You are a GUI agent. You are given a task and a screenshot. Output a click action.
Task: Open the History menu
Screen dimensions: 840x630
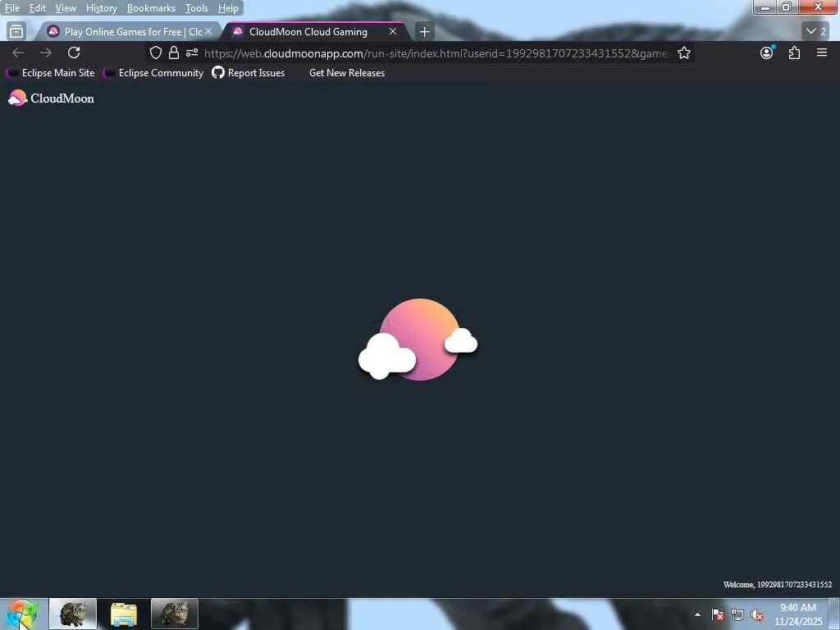click(x=101, y=8)
